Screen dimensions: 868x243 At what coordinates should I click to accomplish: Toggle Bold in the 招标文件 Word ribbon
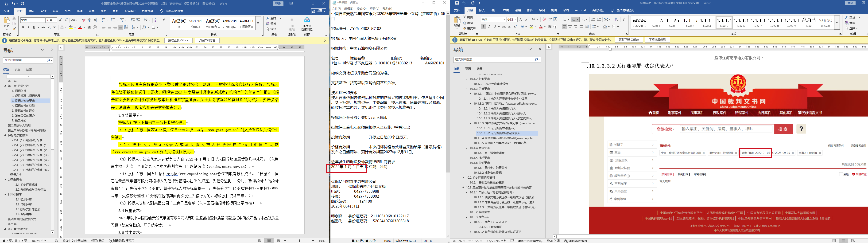[23, 27]
